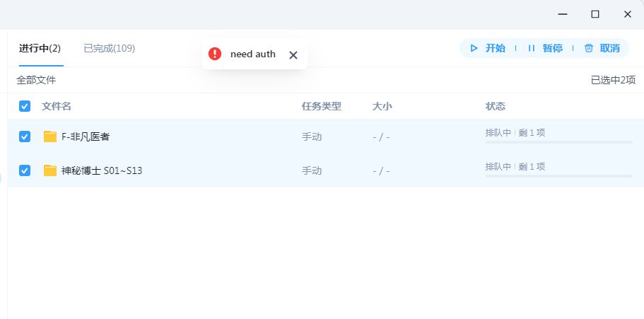Click the 全部文件 breadcrumb
This screenshot has height=319, width=644.
pos(36,80)
